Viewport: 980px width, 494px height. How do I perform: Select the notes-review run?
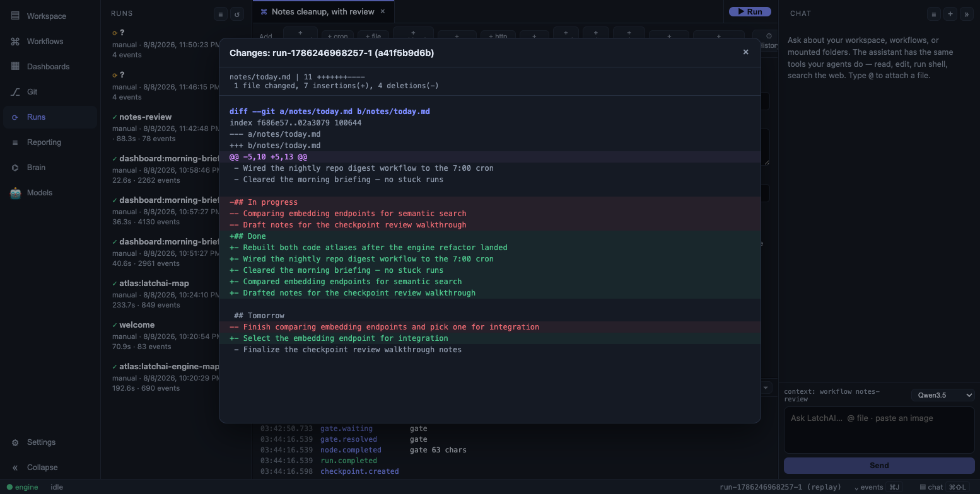tap(164, 127)
